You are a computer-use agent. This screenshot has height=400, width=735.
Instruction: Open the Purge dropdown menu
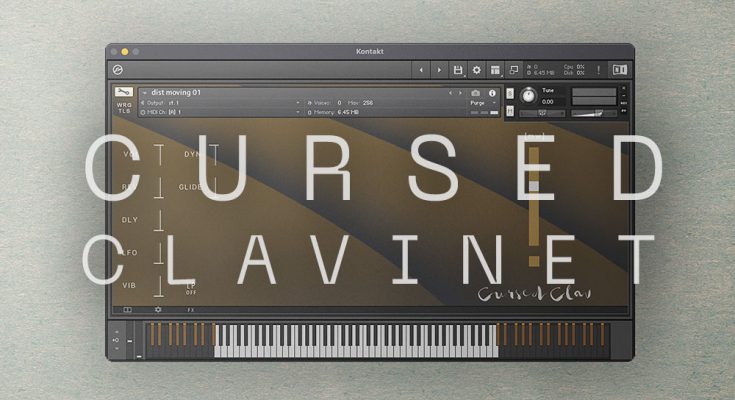[x=480, y=103]
